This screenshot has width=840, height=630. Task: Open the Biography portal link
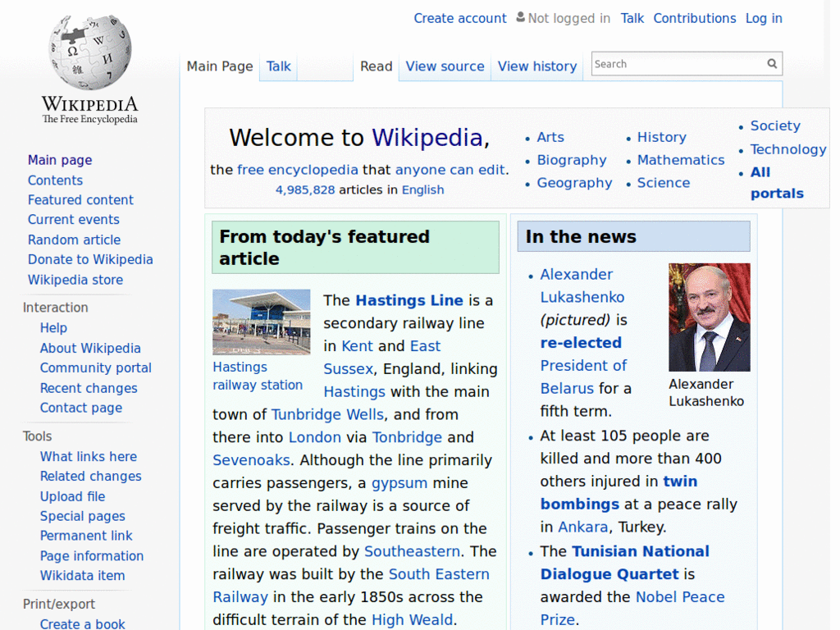572,160
